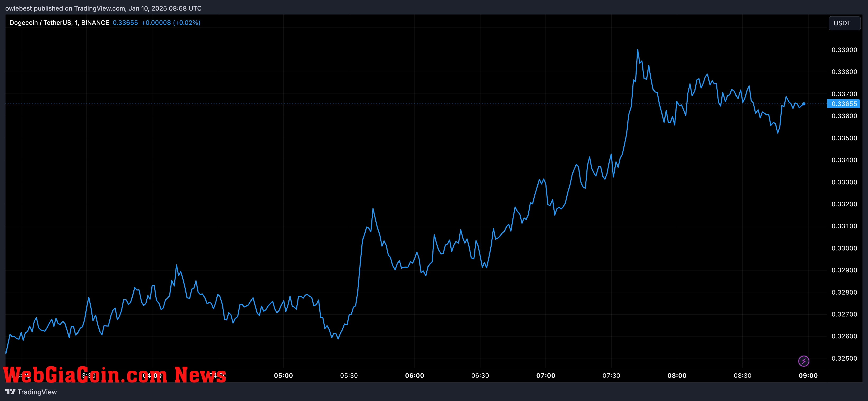Click the 0.32500 price axis label
Viewport: 868px width, 401px height.
(x=844, y=358)
